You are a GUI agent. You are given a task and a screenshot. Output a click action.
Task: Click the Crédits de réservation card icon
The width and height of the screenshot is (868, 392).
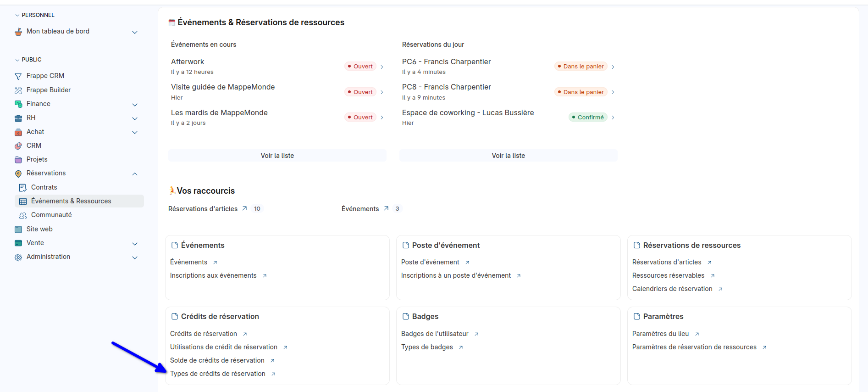coord(174,316)
